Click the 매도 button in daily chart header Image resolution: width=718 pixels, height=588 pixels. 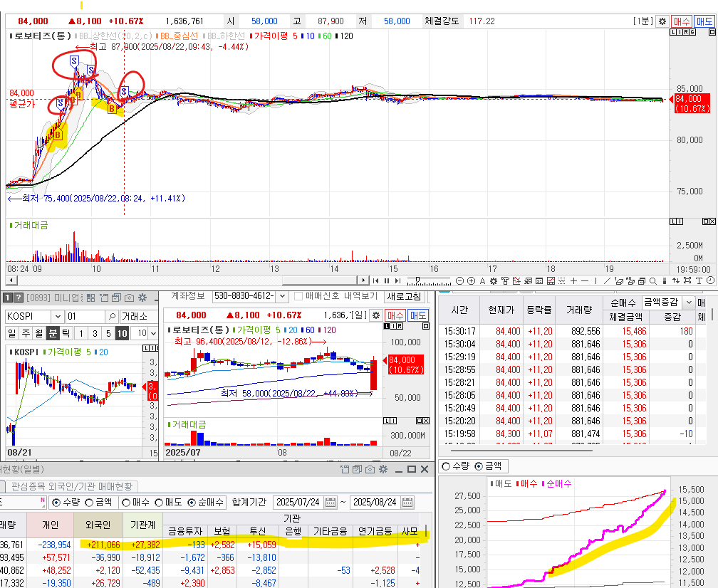pos(417,315)
